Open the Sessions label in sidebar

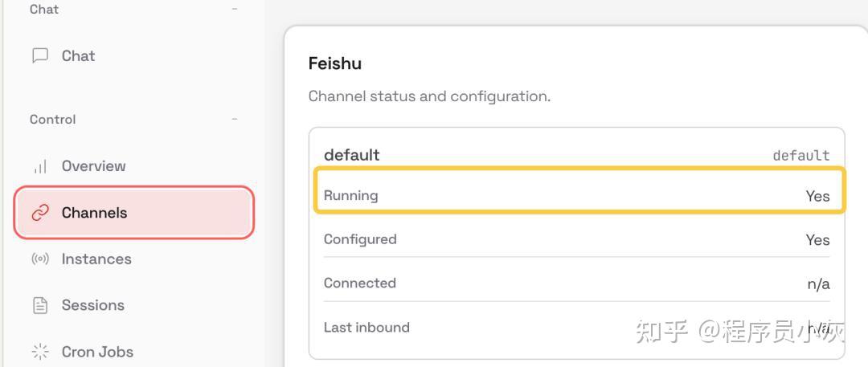point(92,305)
